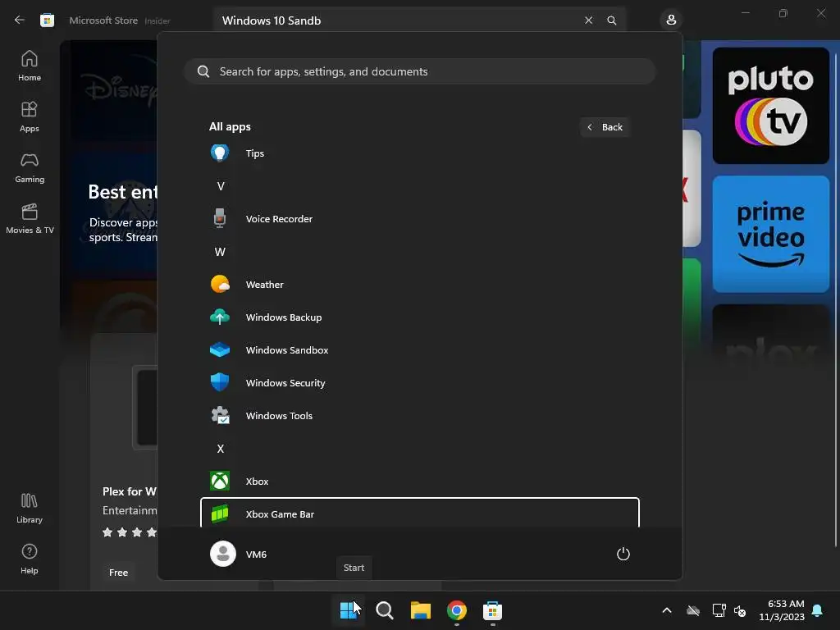The width and height of the screenshot is (840, 630).
Task: Open the Prime Video tile
Action: click(770, 234)
